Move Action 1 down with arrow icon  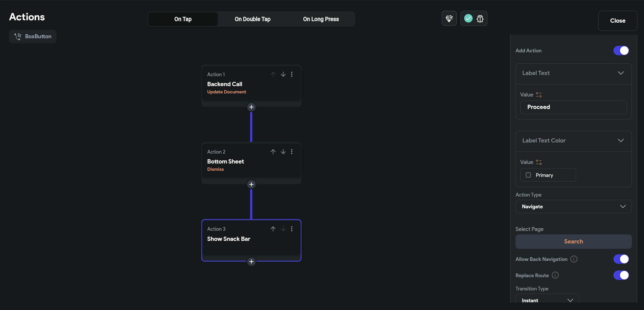pyautogui.click(x=283, y=74)
